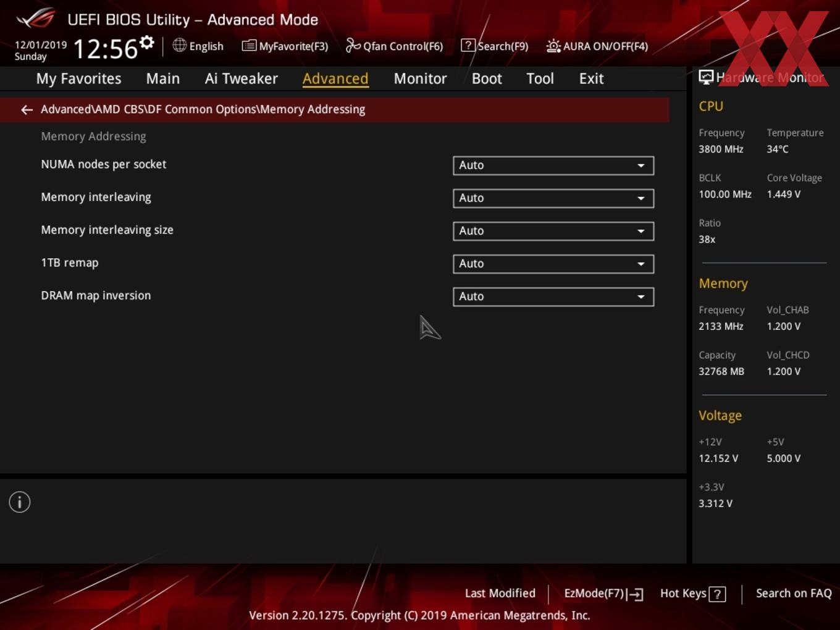840x630 pixels.
Task: Click the Memory frequency value 2133 MHz
Action: (721, 326)
